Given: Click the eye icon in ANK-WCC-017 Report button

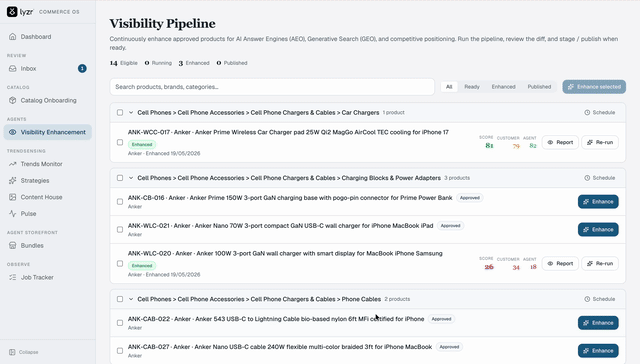Looking at the screenshot, I should pyautogui.click(x=550, y=142).
